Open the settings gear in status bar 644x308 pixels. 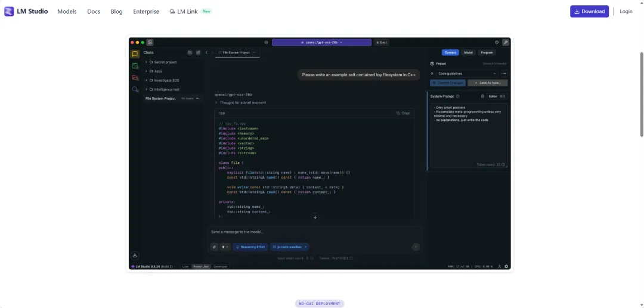tap(506, 266)
